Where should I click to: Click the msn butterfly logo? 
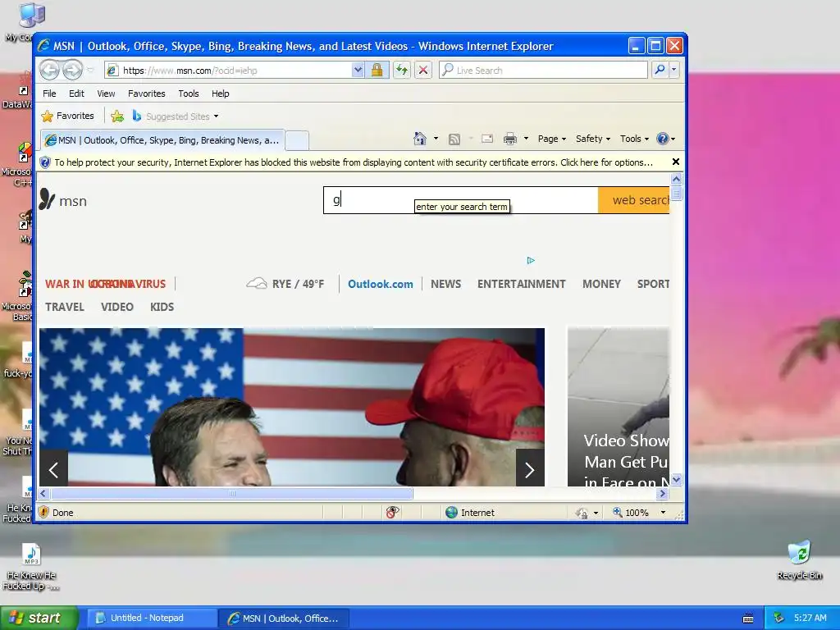tap(63, 200)
